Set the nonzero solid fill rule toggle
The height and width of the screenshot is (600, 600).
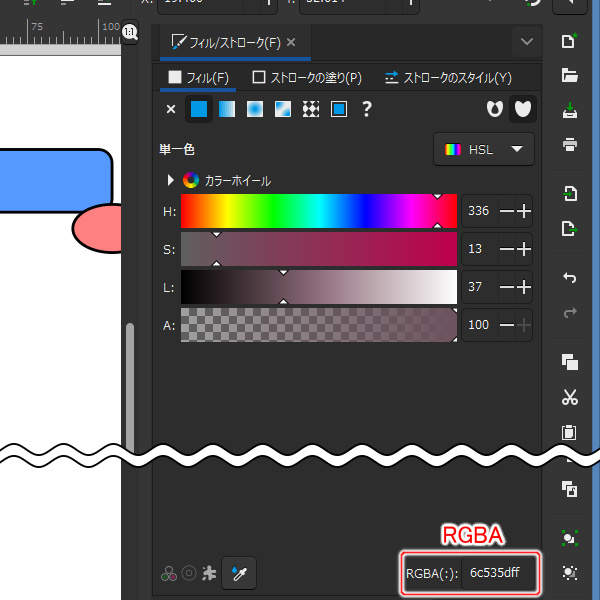pos(521,108)
